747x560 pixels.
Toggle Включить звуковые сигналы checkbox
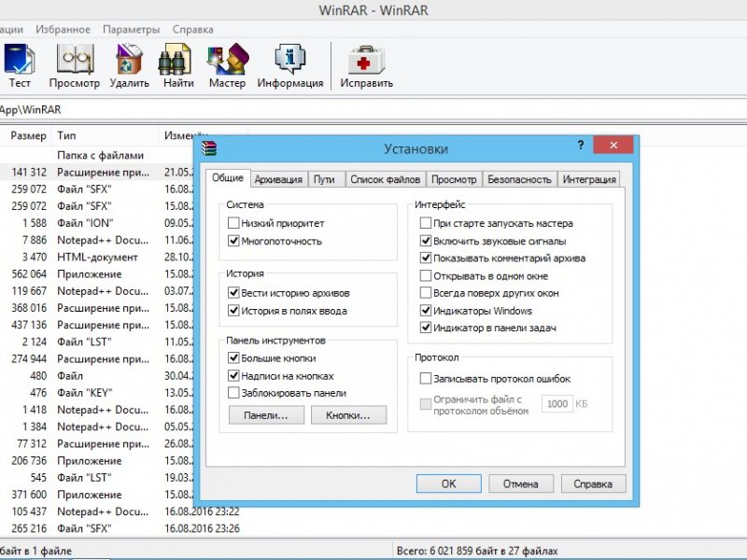pyautogui.click(x=426, y=241)
